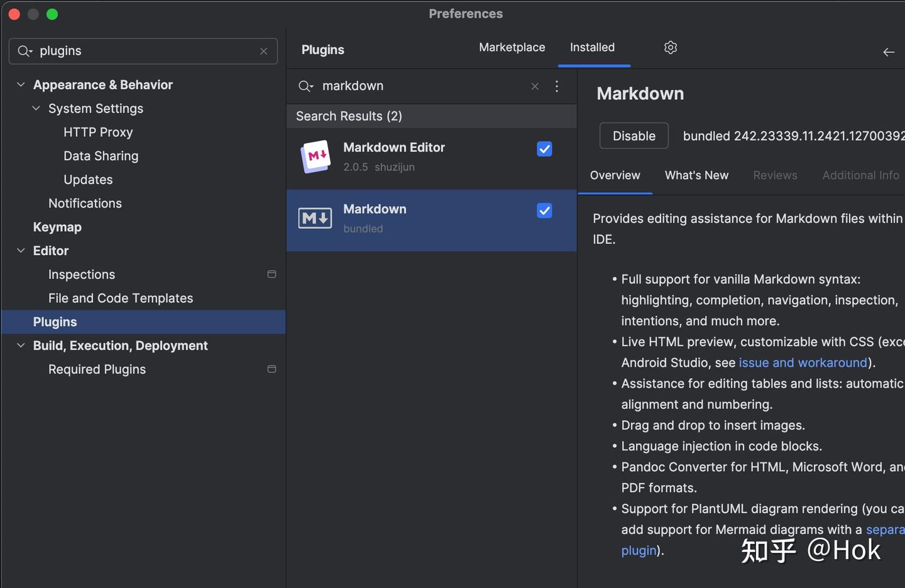The height and width of the screenshot is (588, 905).
Task: Uncheck the Markdown Editor plugin checkbox
Action: pyautogui.click(x=544, y=149)
